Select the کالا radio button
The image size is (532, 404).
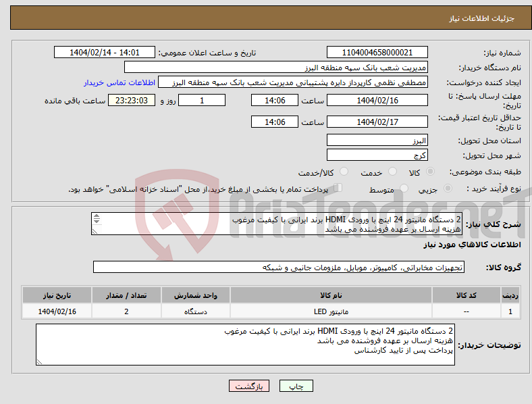430,172
